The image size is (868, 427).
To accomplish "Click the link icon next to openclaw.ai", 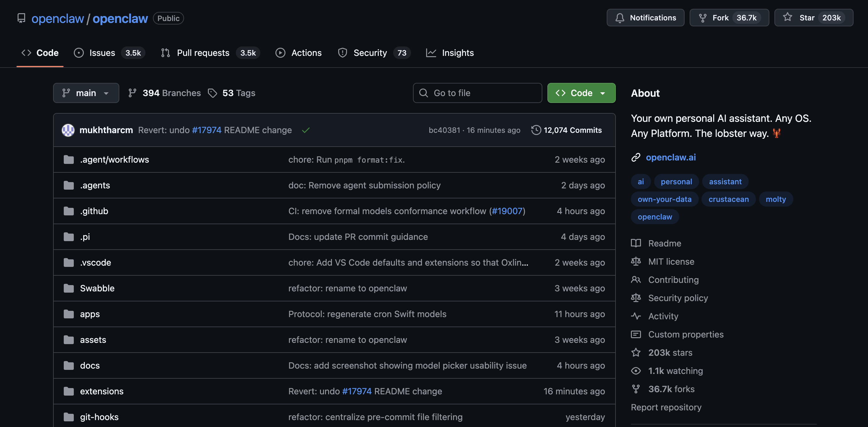I will (636, 157).
